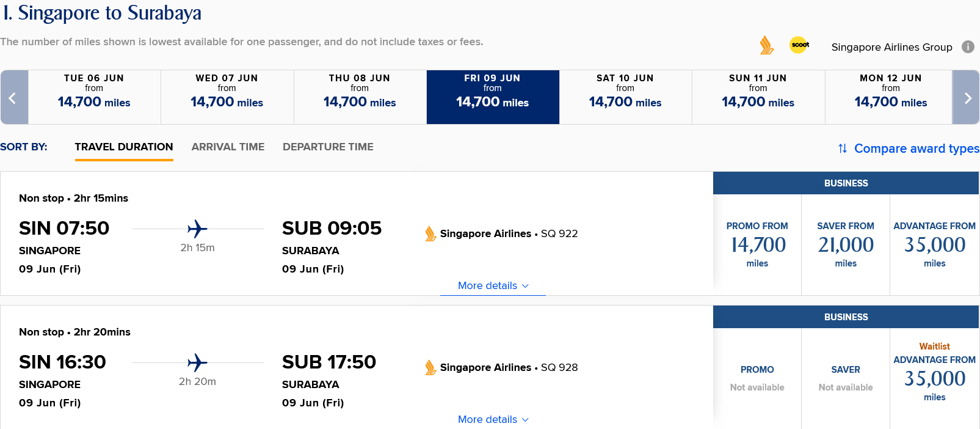Viewport: 980px width, 429px height.
Task: Click the next dates arrow
Action: 967,97
